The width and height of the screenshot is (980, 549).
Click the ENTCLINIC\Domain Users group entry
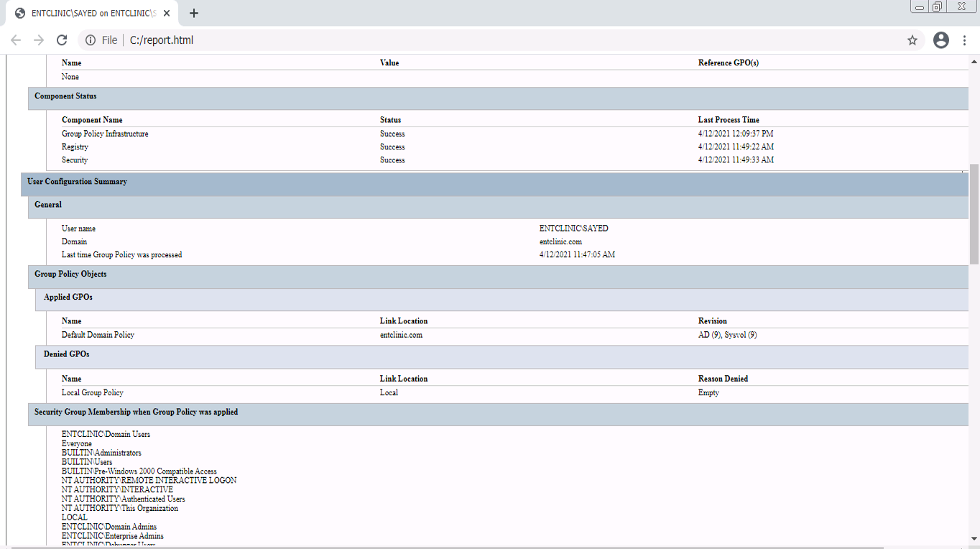(106, 434)
